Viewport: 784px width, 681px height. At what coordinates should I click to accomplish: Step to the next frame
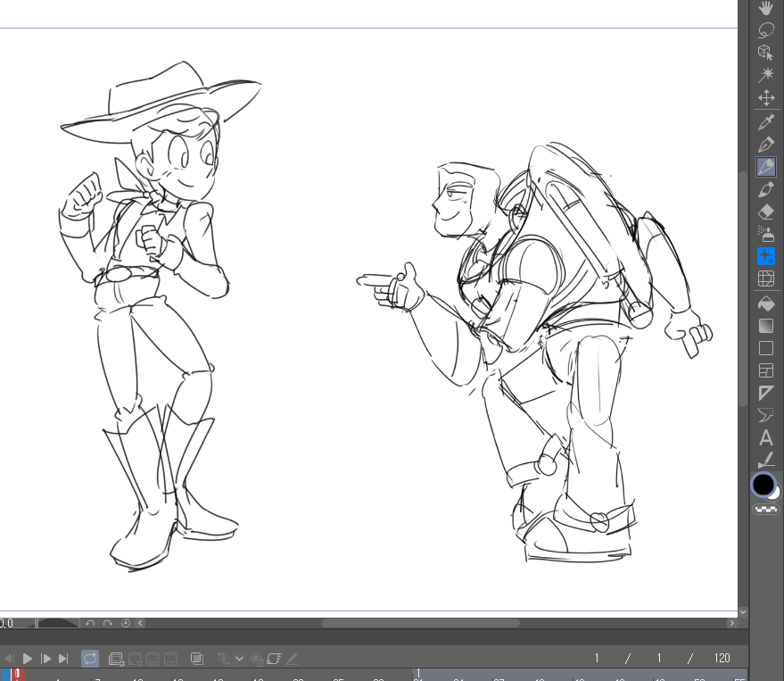pos(45,659)
